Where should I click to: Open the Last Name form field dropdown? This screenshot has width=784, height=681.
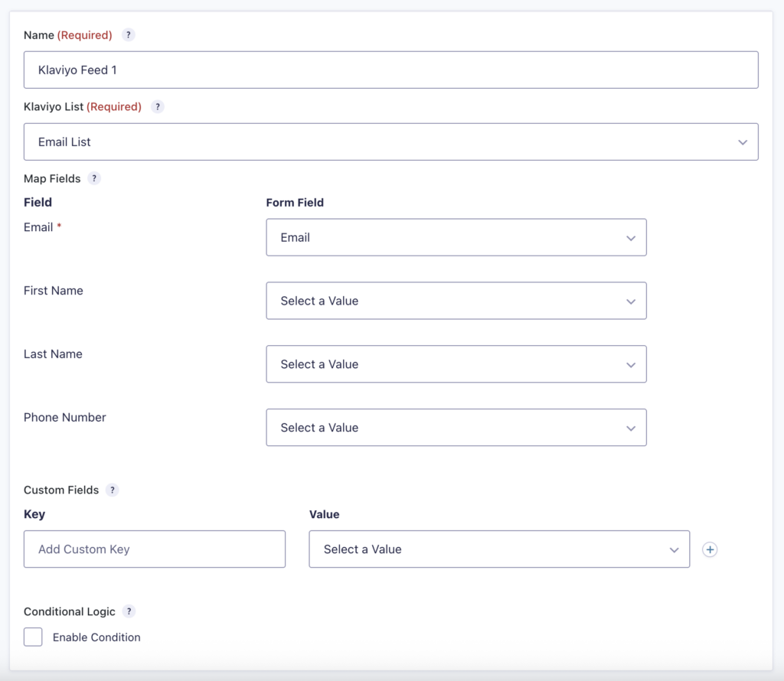(456, 364)
